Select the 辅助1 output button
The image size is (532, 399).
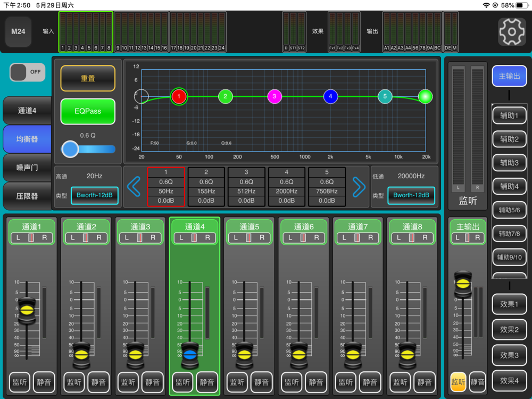tap(509, 115)
